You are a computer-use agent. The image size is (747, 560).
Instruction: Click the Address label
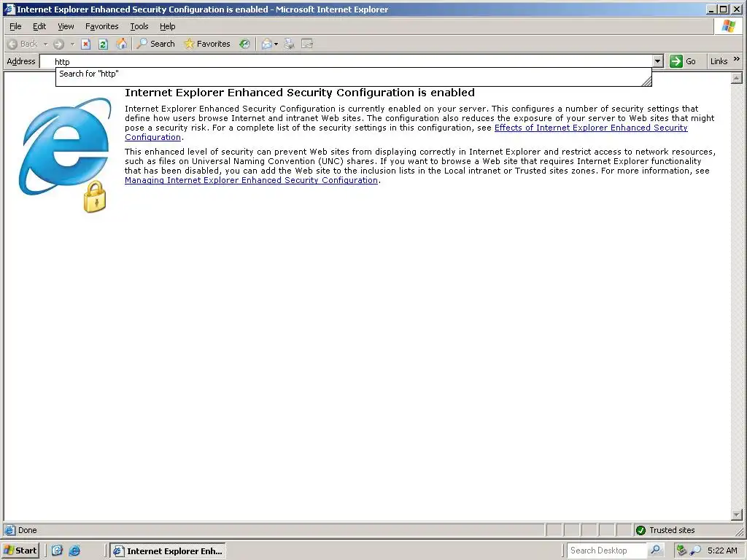pos(21,61)
